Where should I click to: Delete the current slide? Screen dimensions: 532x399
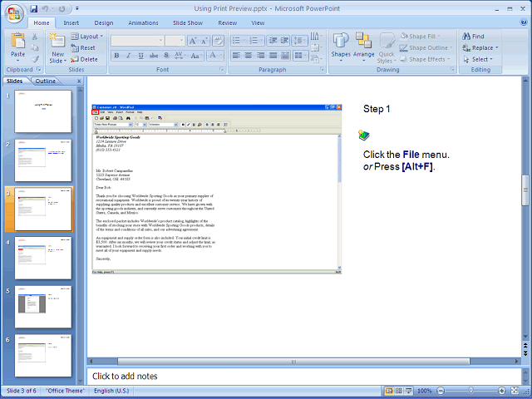pyautogui.click(x=84, y=59)
